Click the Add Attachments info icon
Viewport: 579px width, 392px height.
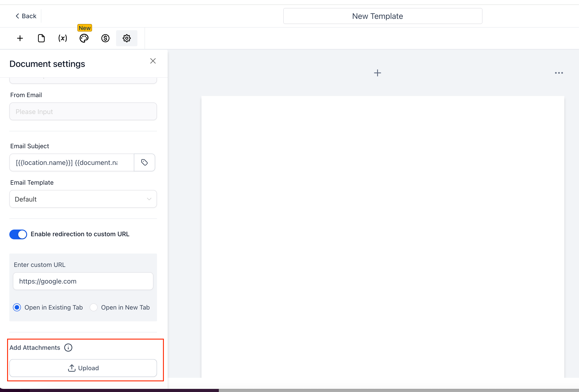(x=68, y=348)
